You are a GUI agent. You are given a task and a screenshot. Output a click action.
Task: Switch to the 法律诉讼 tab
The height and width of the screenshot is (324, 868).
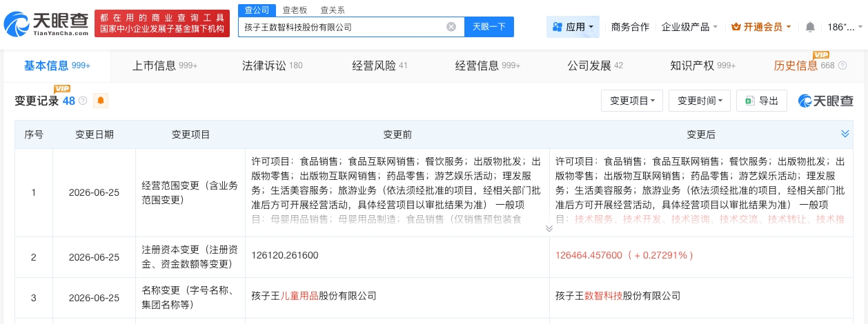[x=273, y=65]
